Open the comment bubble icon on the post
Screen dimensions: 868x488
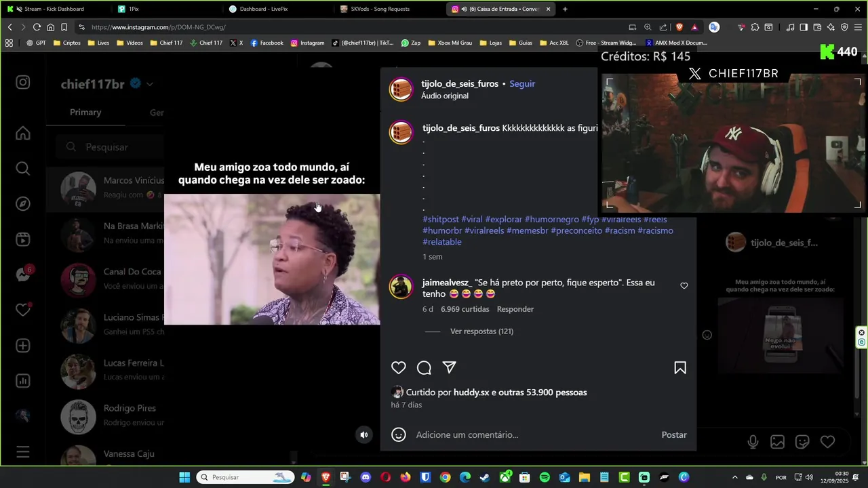tap(424, 367)
